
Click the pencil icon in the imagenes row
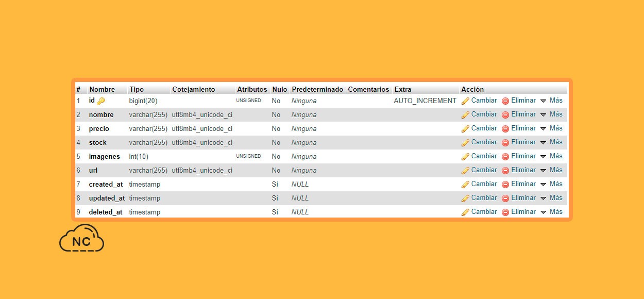click(x=465, y=157)
